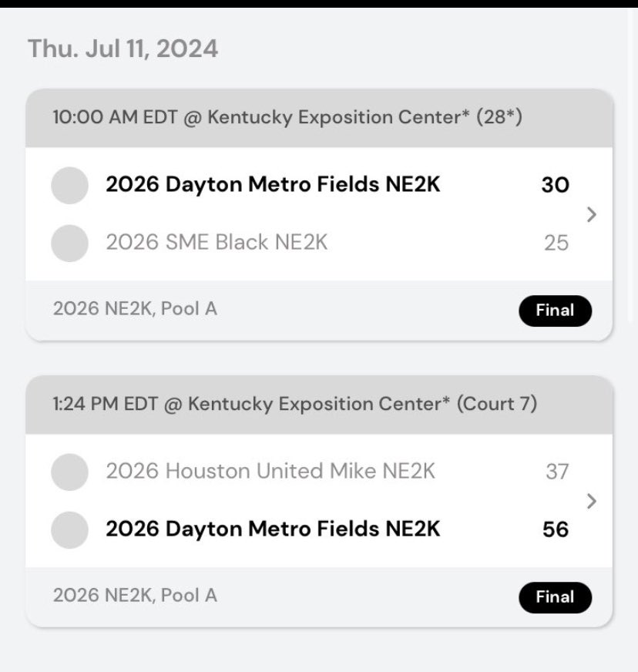Screen dimensions: 638x672
Task: Select Dayton Metro Fields name in the 10:00 AM game
Action: point(273,186)
